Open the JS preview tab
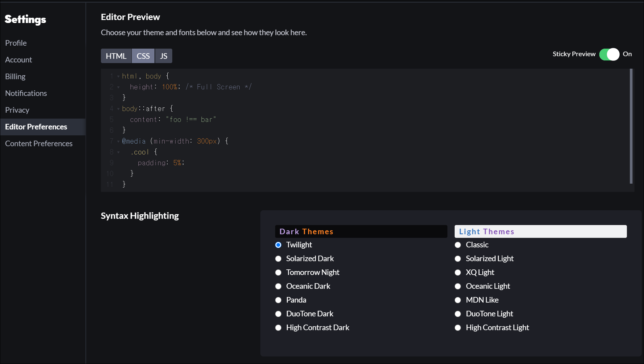 pyautogui.click(x=163, y=56)
